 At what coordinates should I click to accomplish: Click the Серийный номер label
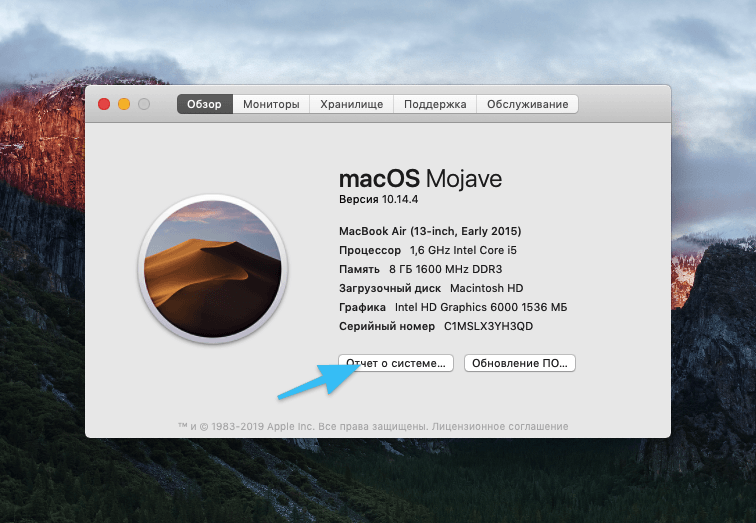[387, 326]
